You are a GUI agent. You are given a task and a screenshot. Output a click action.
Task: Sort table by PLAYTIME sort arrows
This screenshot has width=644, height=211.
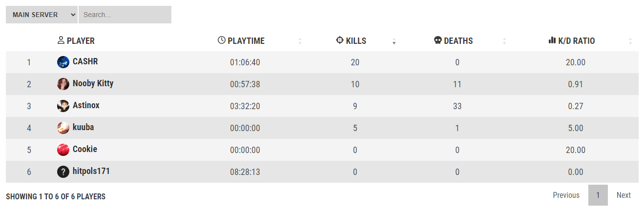point(300,41)
